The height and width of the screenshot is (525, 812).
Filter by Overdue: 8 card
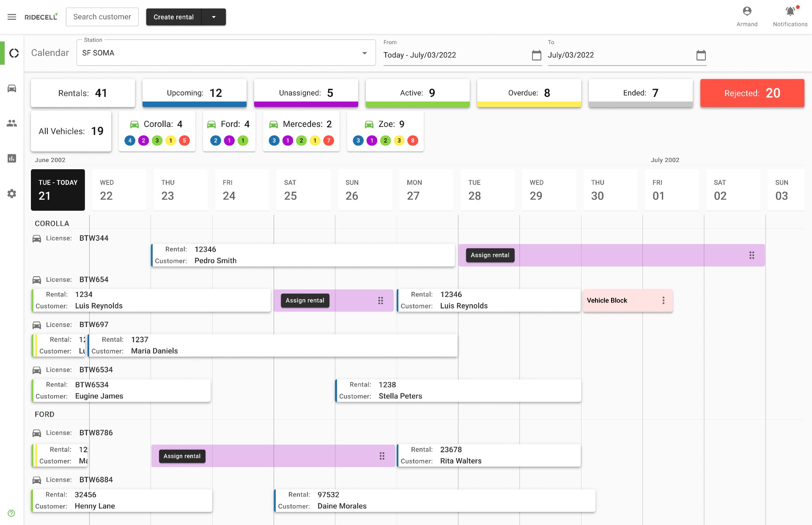529,93
